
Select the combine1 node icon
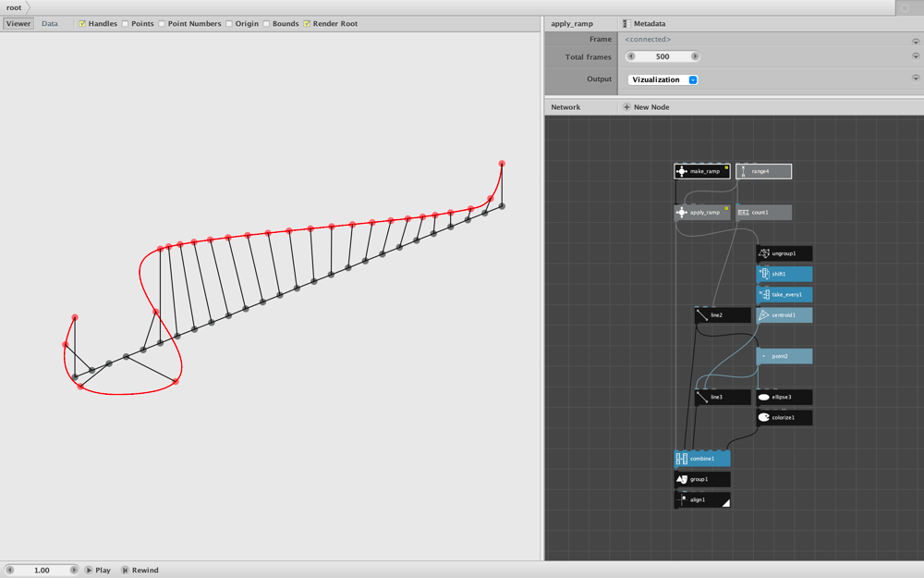(x=682, y=459)
